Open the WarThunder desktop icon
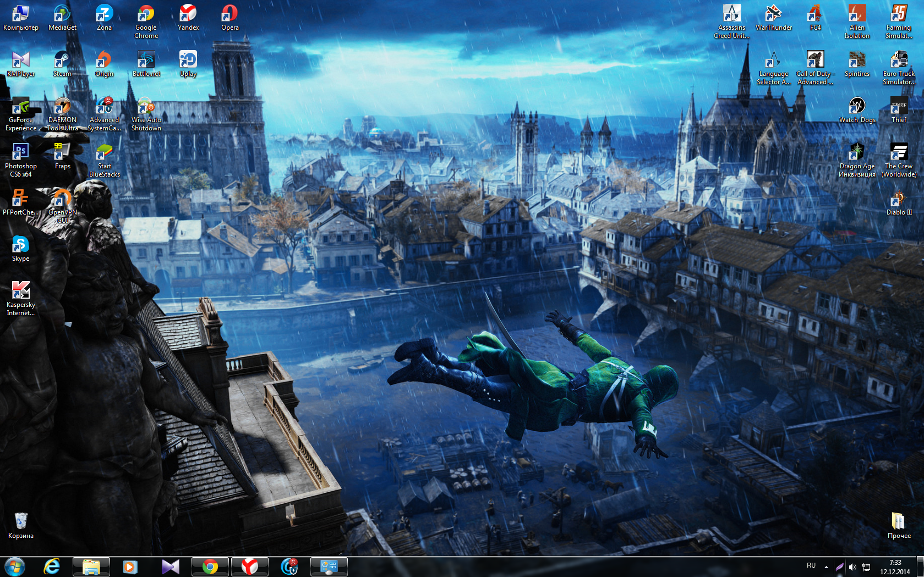 point(773,18)
